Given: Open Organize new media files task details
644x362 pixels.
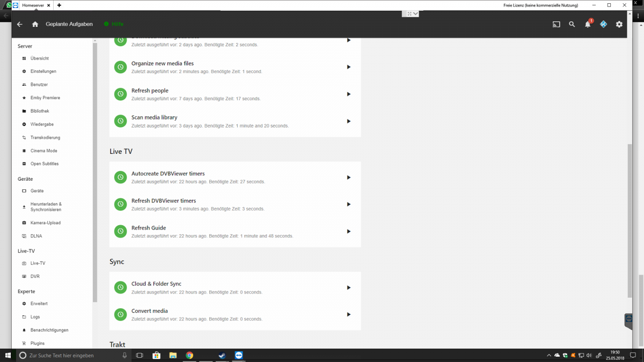Looking at the screenshot, I should 163,63.
